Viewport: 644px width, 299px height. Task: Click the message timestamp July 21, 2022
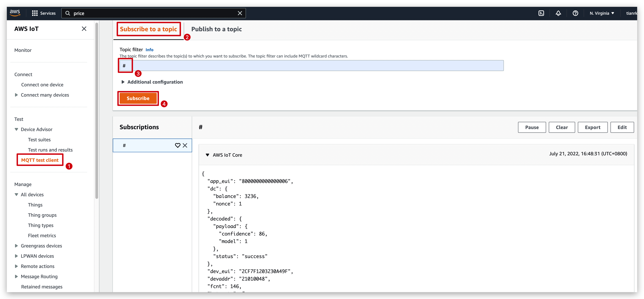588,154
